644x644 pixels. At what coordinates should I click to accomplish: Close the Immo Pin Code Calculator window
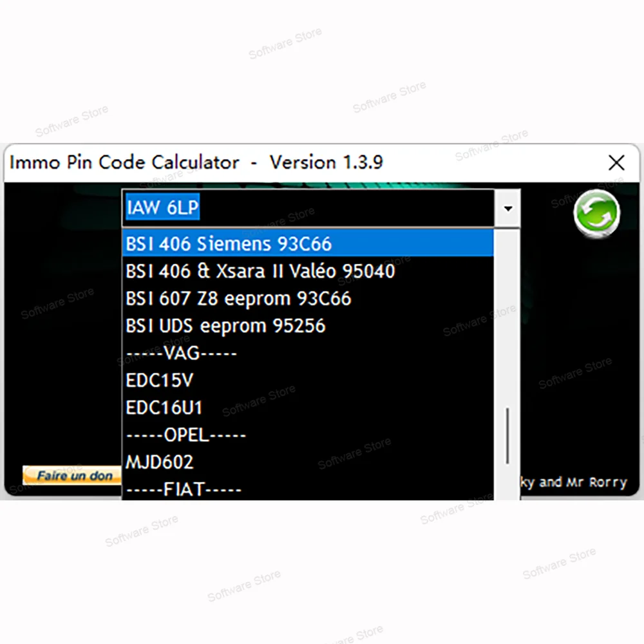pyautogui.click(x=616, y=163)
